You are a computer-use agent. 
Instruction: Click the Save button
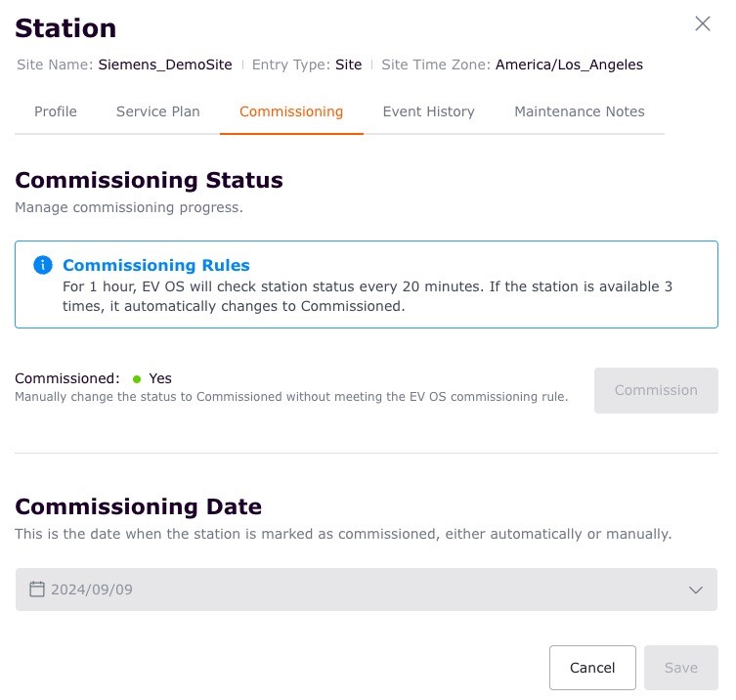(x=680, y=668)
